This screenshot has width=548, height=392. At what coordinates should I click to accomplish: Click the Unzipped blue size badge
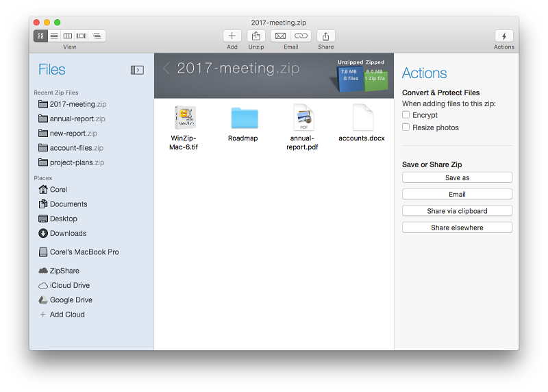point(350,78)
